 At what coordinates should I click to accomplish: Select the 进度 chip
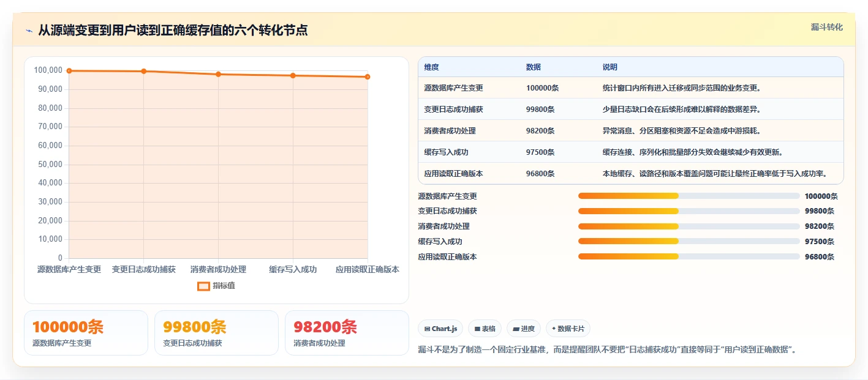click(524, 329)
